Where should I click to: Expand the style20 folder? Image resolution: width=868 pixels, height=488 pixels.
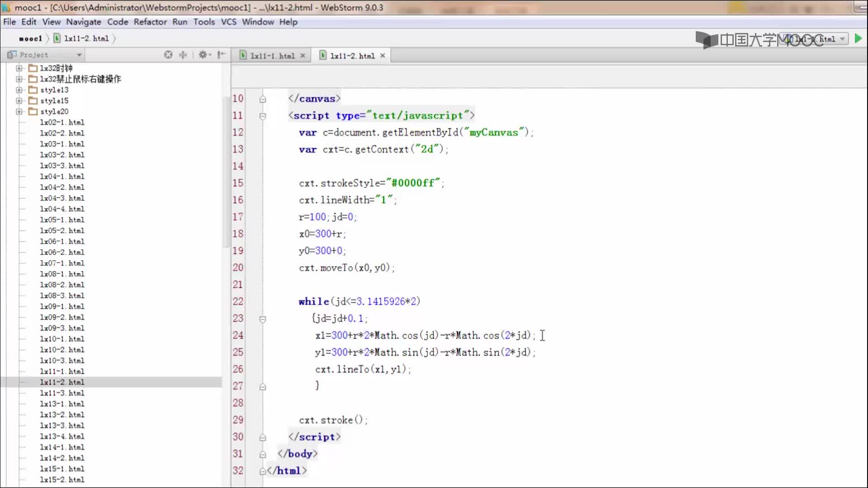point(19,112)
